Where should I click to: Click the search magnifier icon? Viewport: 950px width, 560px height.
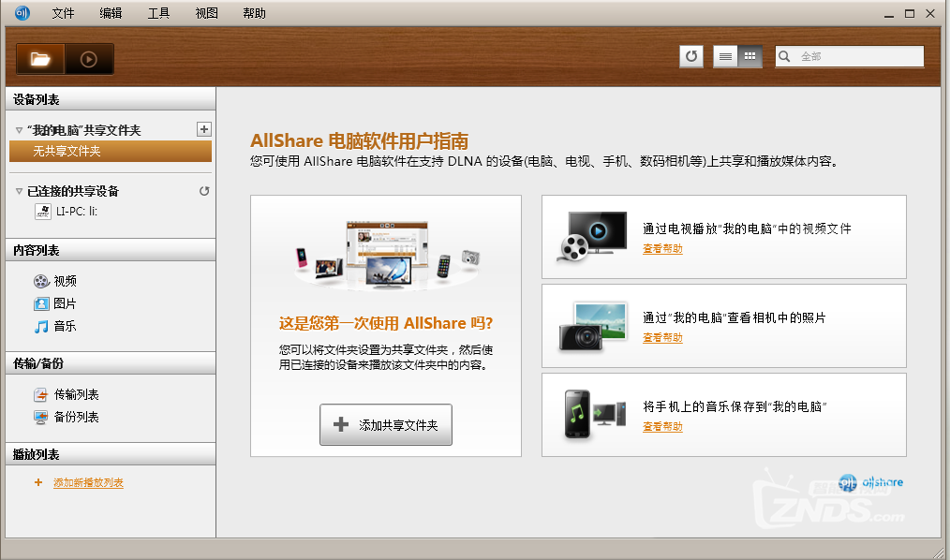[x=784, y=56]
